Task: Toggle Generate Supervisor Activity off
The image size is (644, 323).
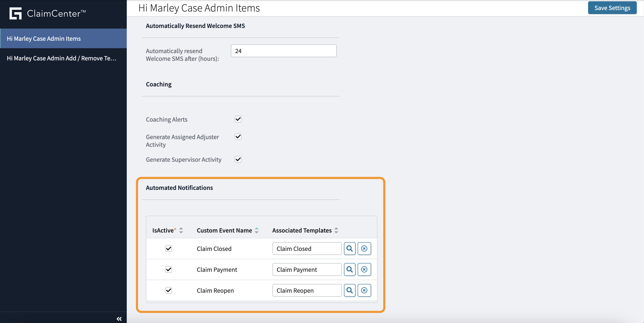Action: coord(238,159)
